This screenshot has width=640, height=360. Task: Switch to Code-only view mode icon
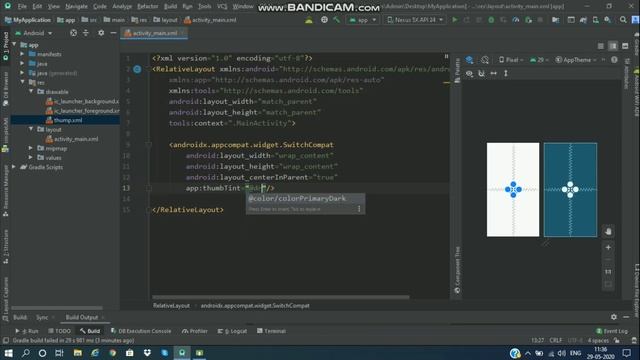[x=600, y=46]
